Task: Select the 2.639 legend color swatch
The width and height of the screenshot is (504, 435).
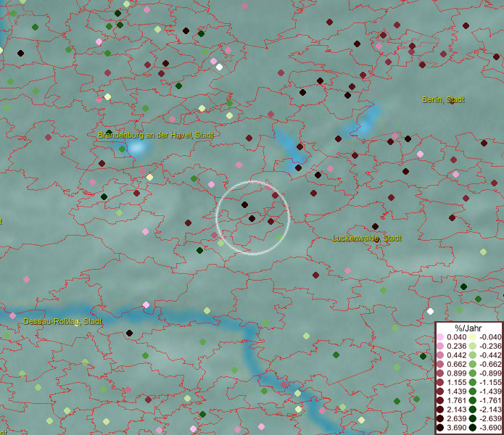Action: [x=440, y=418]
